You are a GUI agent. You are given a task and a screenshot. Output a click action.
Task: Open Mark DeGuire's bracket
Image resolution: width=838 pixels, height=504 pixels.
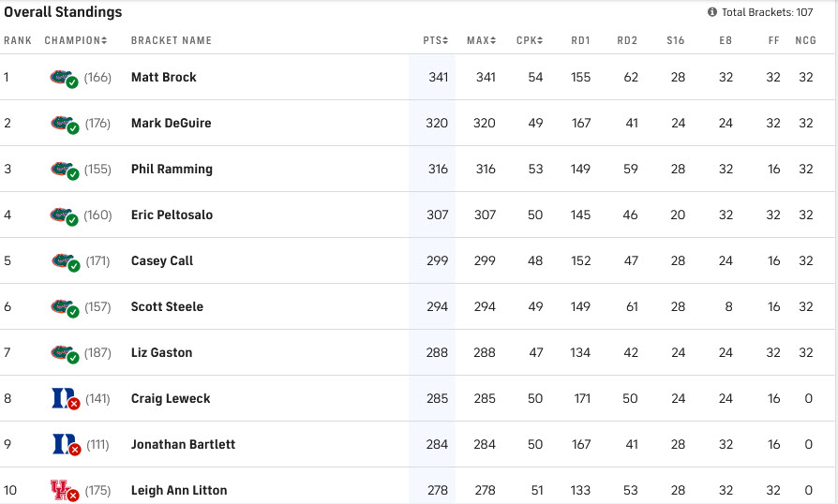click(171, 123)
